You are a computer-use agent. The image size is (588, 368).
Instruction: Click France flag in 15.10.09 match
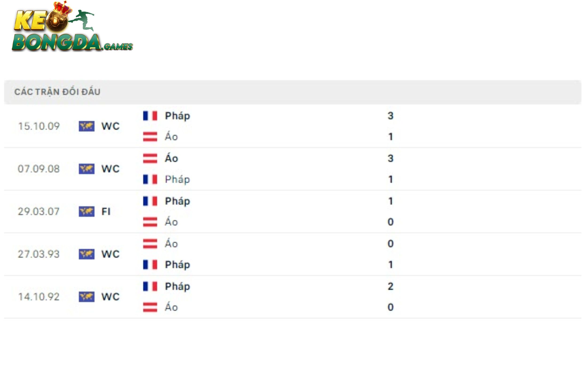click(x=150, y=116)
